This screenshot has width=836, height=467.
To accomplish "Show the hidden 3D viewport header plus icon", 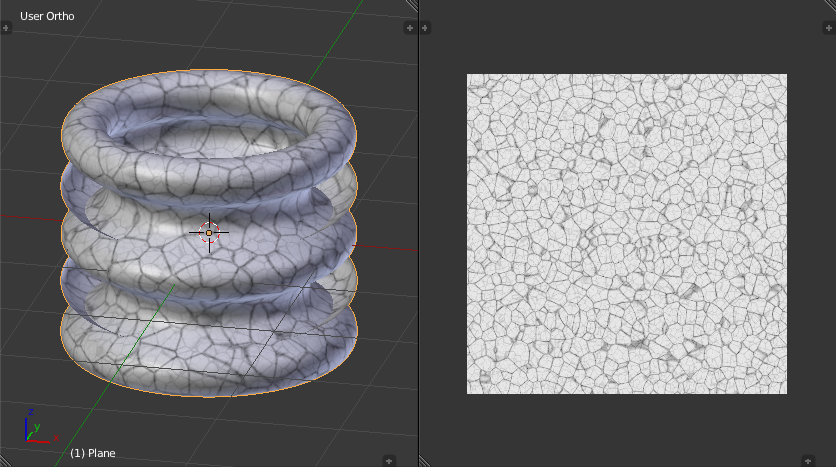I will point(389,460).
